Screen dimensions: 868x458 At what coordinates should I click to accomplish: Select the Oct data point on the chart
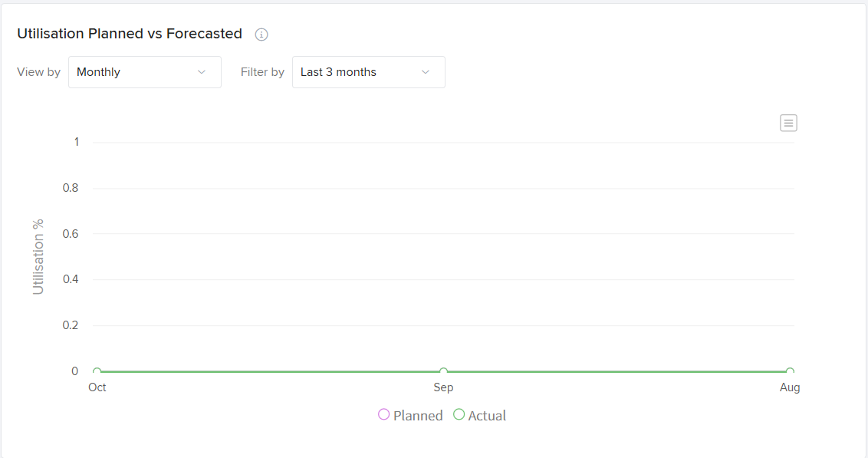click(x=97, y=372)
